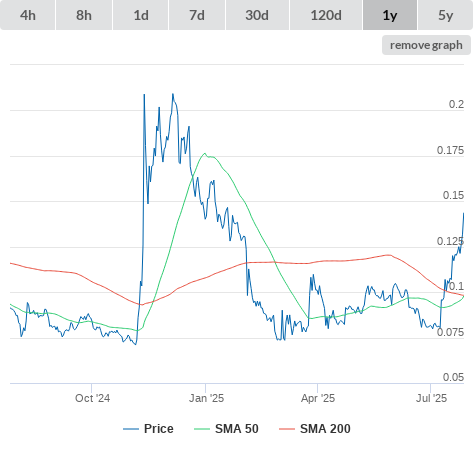This screenshot has width=474, height=455.
Task: Switch to the 8h timeframe
Action: [x=84, y=15]
